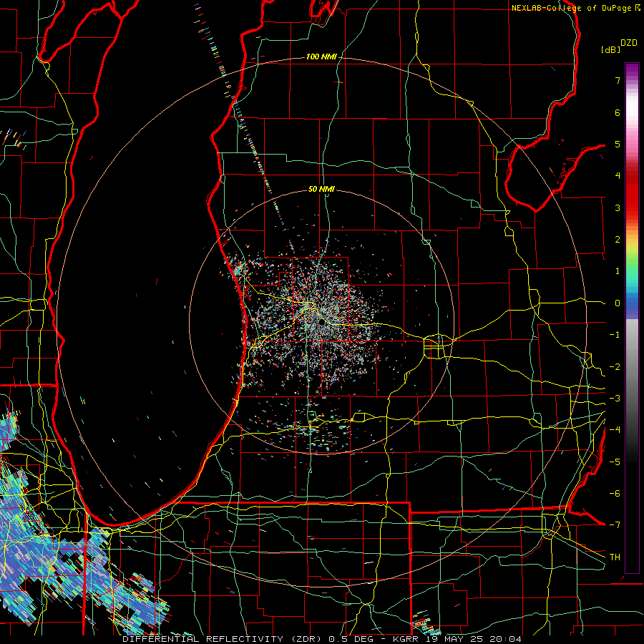Click the 100 NMI range ring label
644x644 pixels.
[x=321, y=57]
